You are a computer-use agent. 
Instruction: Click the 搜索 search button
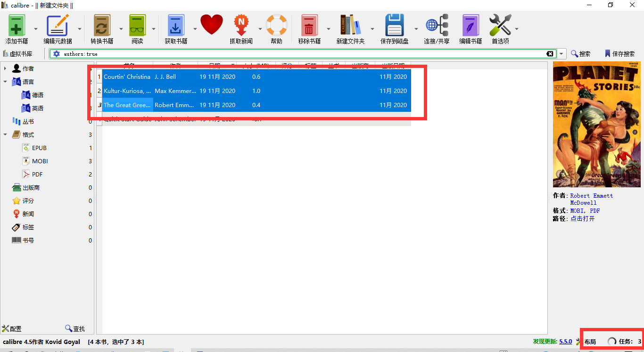click(581, 54)
